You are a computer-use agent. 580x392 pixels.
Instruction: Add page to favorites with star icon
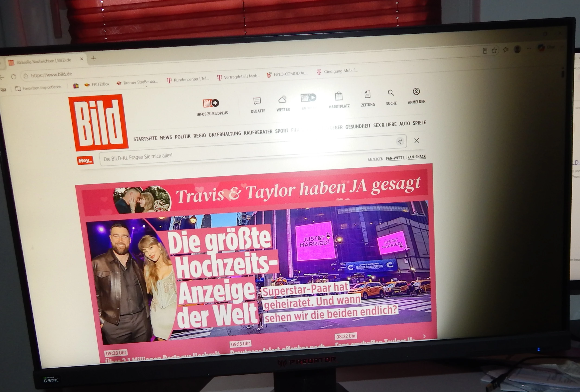click(494, 51)
